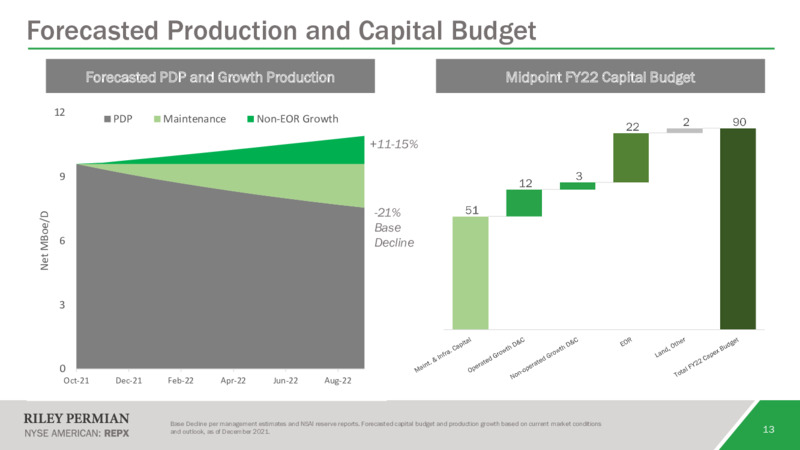Click the Maint. & Infra. Capital bar
This screenshot has width=800, height=450.
click(470, 273)
